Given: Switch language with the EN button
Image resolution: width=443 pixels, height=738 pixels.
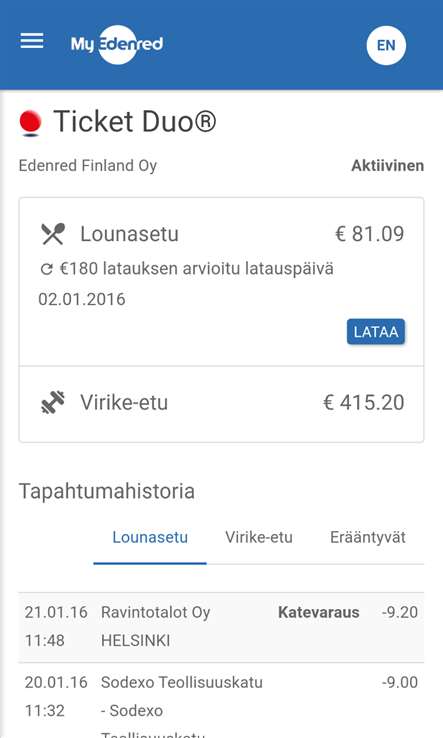Looking at the screenshot, I should coord(386,45).
